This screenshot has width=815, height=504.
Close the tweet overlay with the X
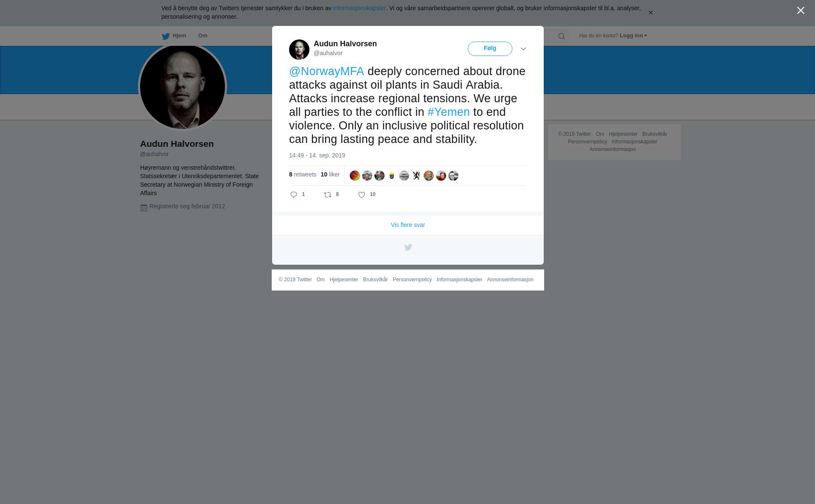[x=801, y=11]
